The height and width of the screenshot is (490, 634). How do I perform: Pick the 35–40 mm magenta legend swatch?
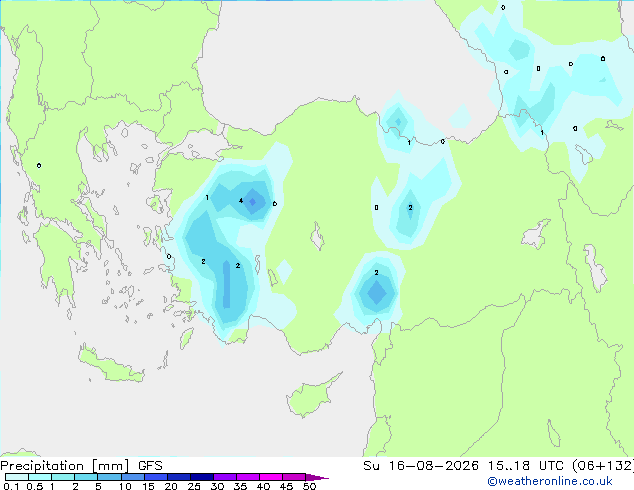click(x=248, y=477)
